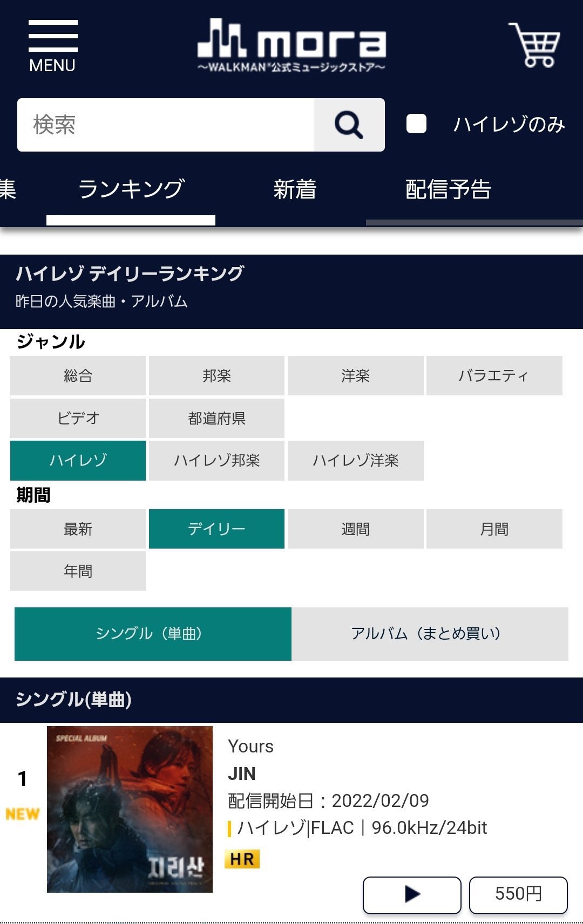Select the ハイレゾ genre filter

[x=78, y=460]
